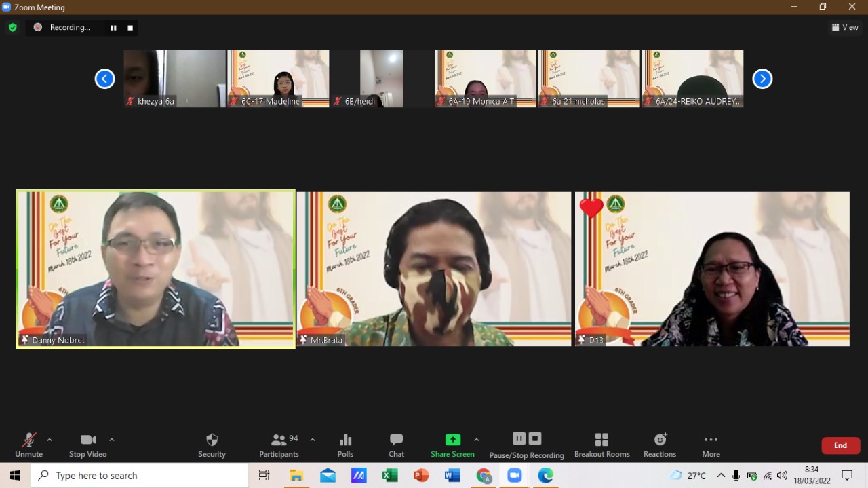Viewport: 868px width, 488px height.
Task: Show next page of participant thumbnails
Action: [x=762, y=79]
